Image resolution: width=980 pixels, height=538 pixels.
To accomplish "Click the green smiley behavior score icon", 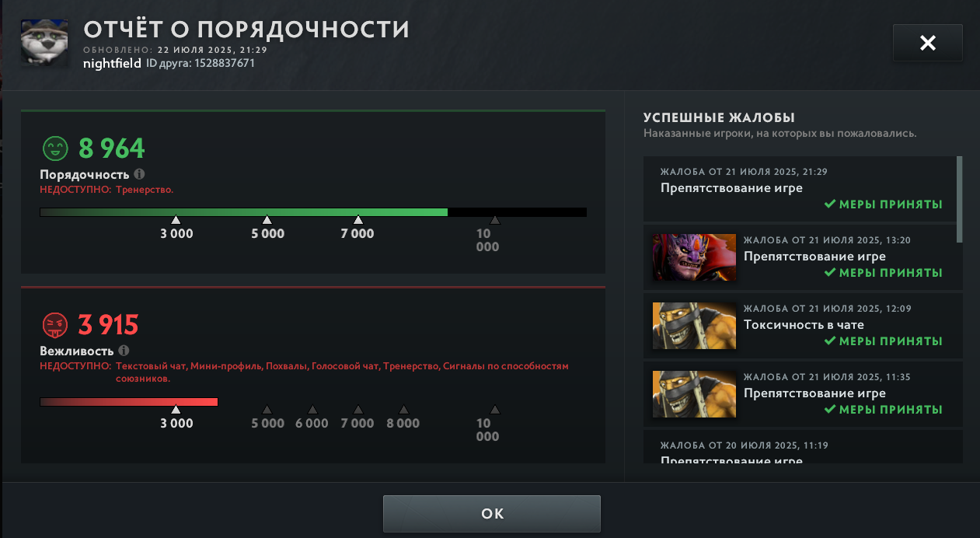I will point(54,148).
